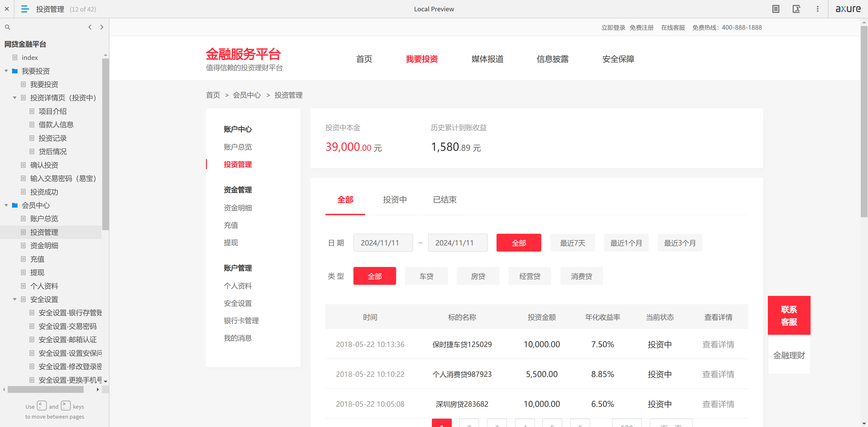Image resolution: width=868 pixels, height=427 pixels.
Task: Open the page notes icon in the top bar
Action: click(776, 9)
